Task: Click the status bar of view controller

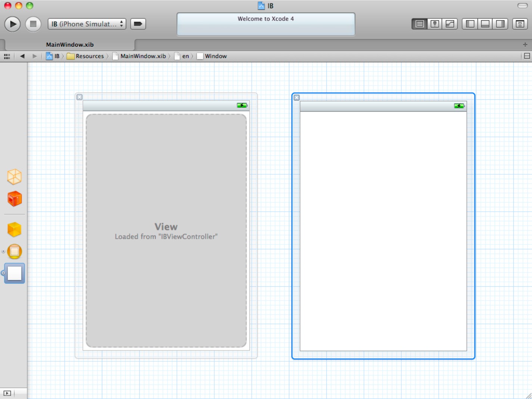Action: click(x=166, y=106)
